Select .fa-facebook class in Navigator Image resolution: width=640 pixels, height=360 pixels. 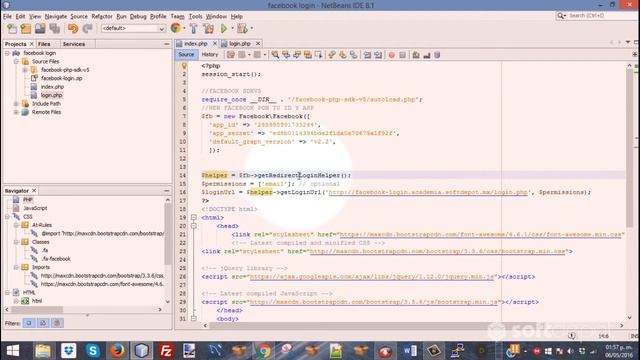tap(56, 259)
